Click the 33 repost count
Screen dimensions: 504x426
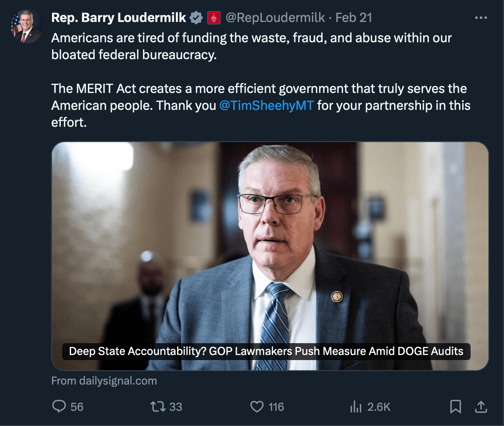click(x=175, y=407)
